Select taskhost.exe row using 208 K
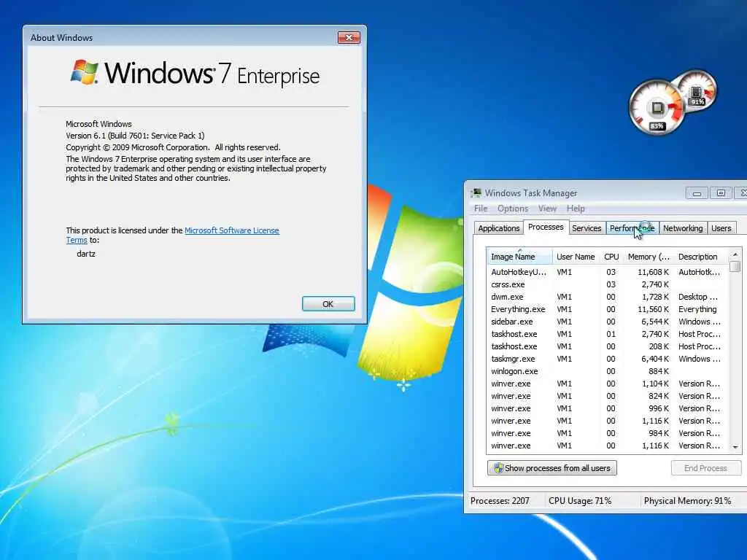 608,346
